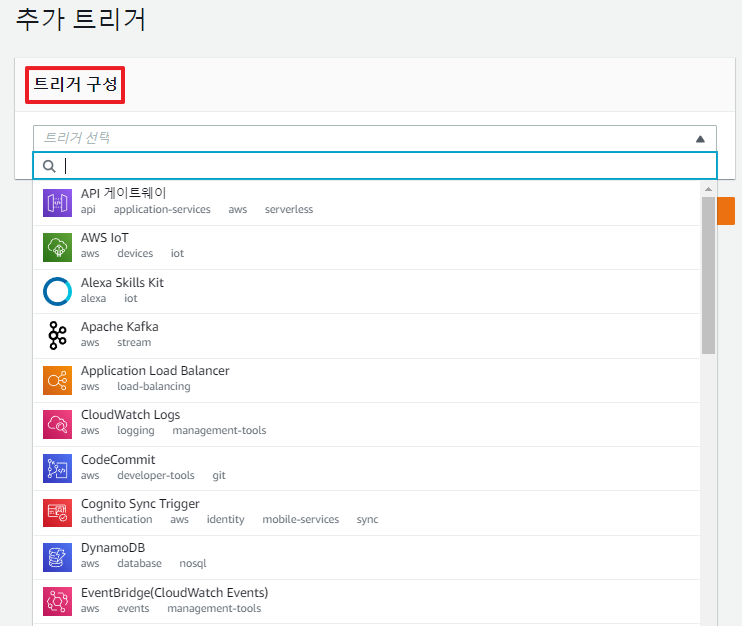Click the API Gateway purple icon
Image resolution: width=742 pixels, height=626 pixels.
coord(57,203)
